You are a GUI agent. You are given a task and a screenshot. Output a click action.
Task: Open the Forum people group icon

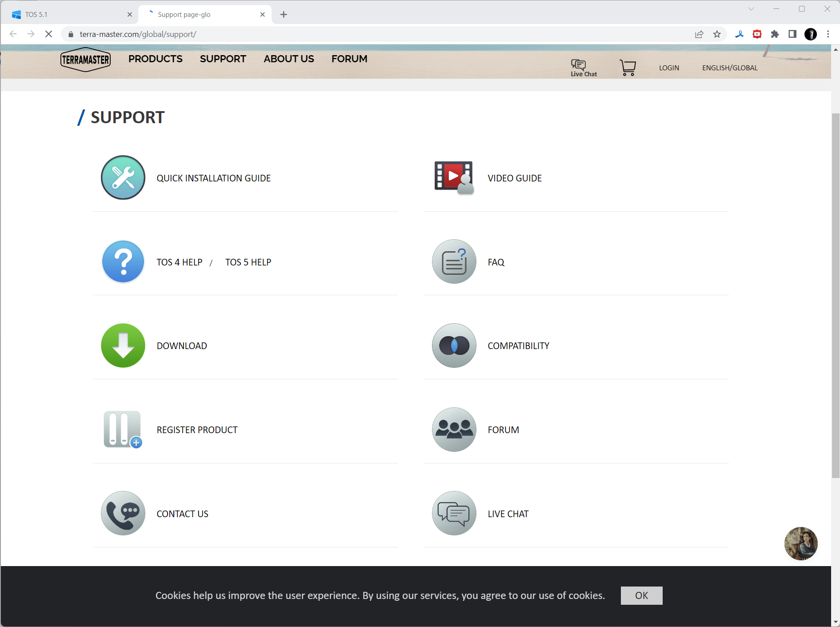[454, 430]
